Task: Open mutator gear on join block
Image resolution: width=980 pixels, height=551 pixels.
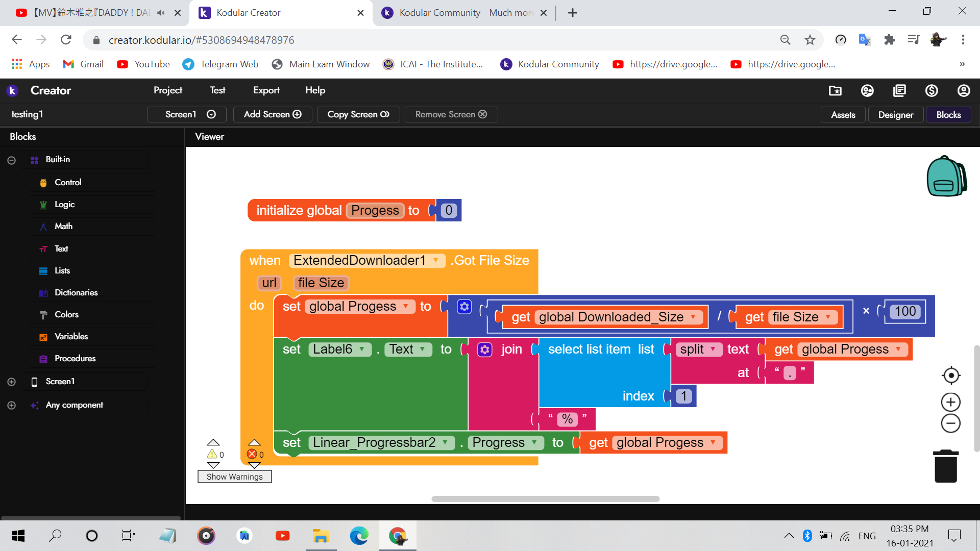Action: coord(484,349)
